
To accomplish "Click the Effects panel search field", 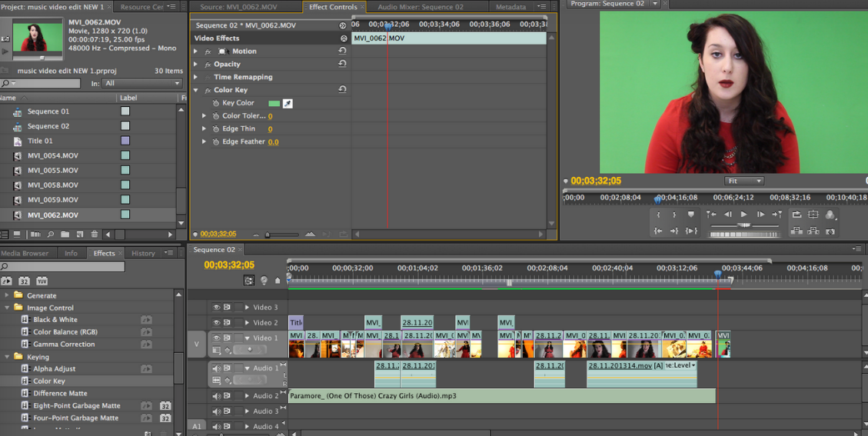I will (63, 267).
